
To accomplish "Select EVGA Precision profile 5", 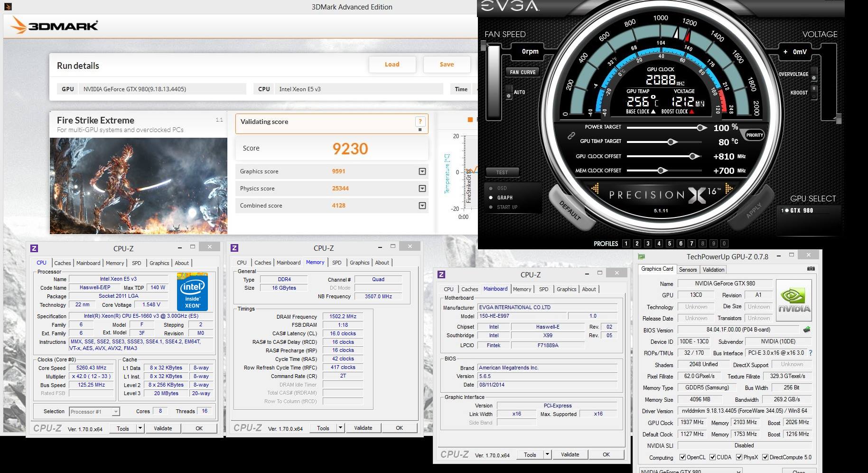I will tap(670, 244).
